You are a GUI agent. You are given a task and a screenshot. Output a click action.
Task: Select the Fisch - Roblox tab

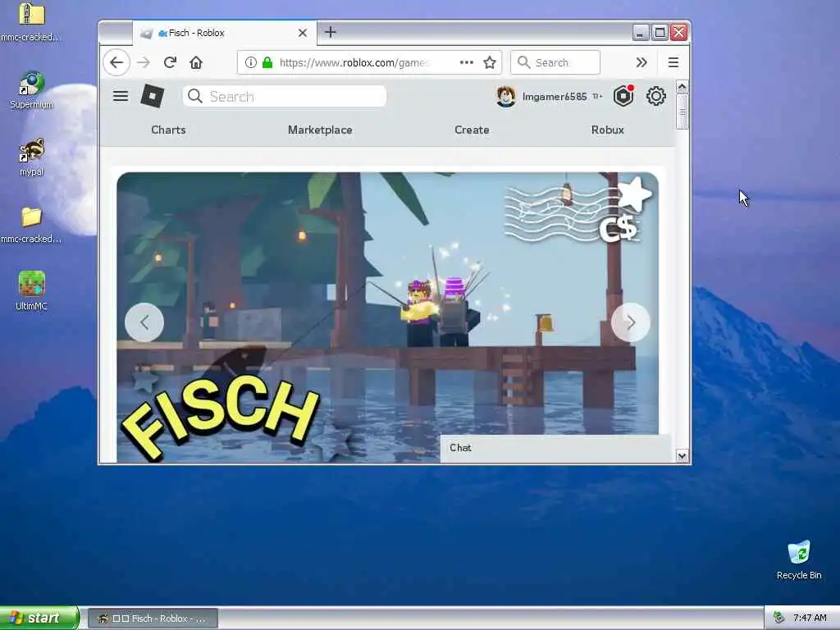tap(225, 33)
